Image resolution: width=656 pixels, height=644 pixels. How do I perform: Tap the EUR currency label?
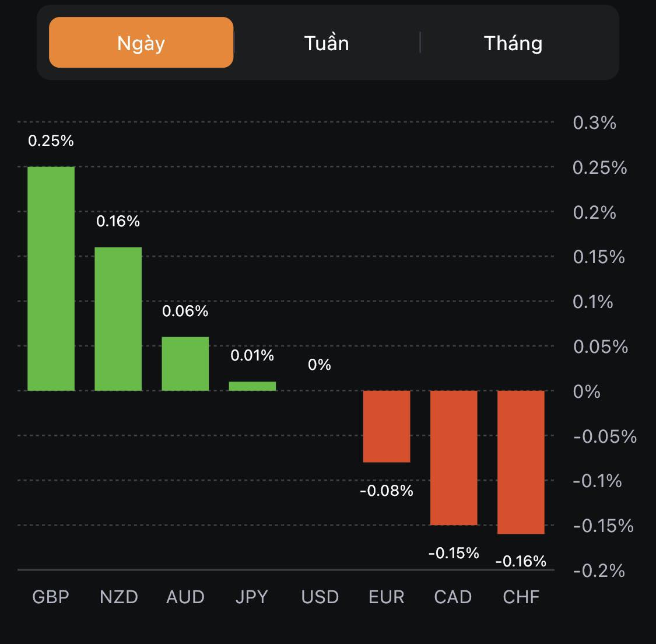click(x=387, y=597)
